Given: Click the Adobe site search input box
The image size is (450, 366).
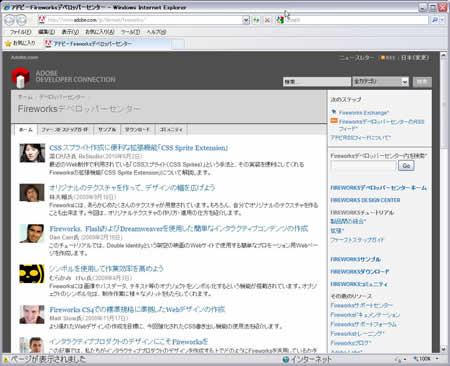Looking at the screenshot, I should 317,82.
